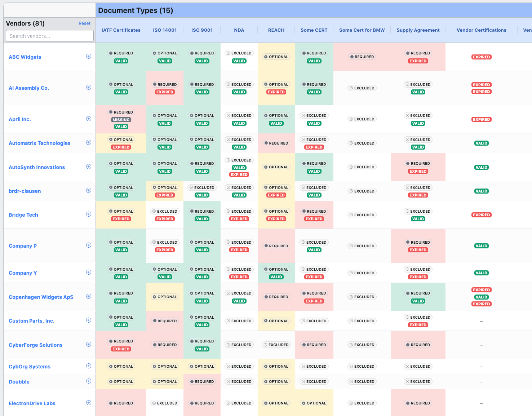This screenshot has width=532, height=416.
Task: Toggle the Some CERT EXCLUDED pill for Company P
Action: [x=314, y=242]
